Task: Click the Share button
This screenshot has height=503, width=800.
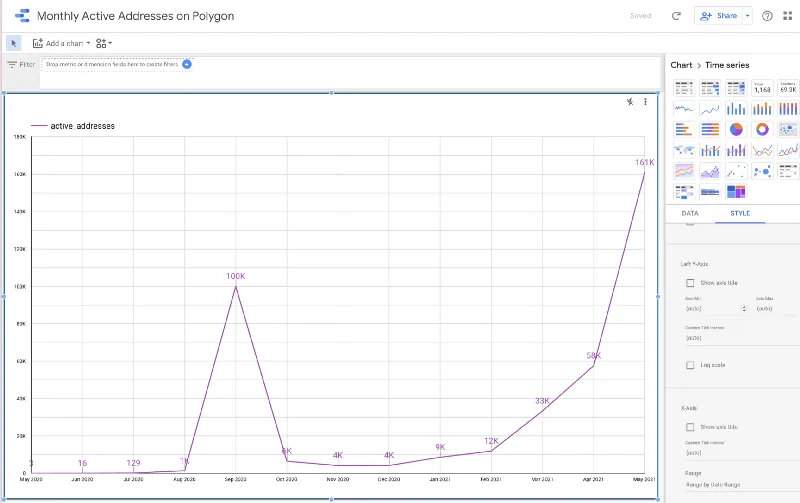Action: (x=719, y=16)
